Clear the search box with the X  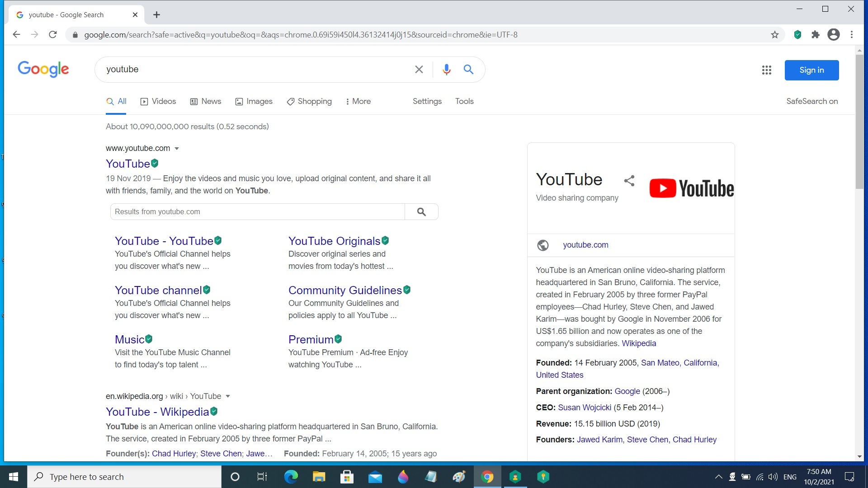(419, 70)
